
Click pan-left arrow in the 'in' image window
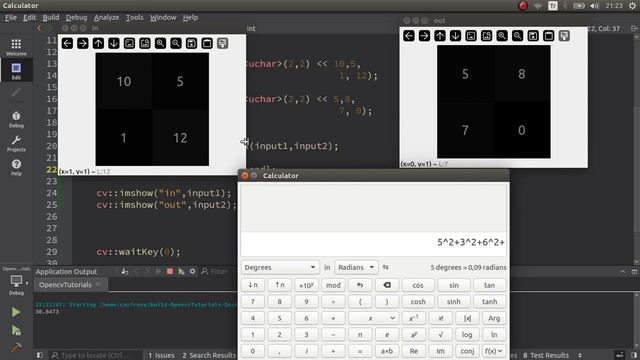pos(67,43)
